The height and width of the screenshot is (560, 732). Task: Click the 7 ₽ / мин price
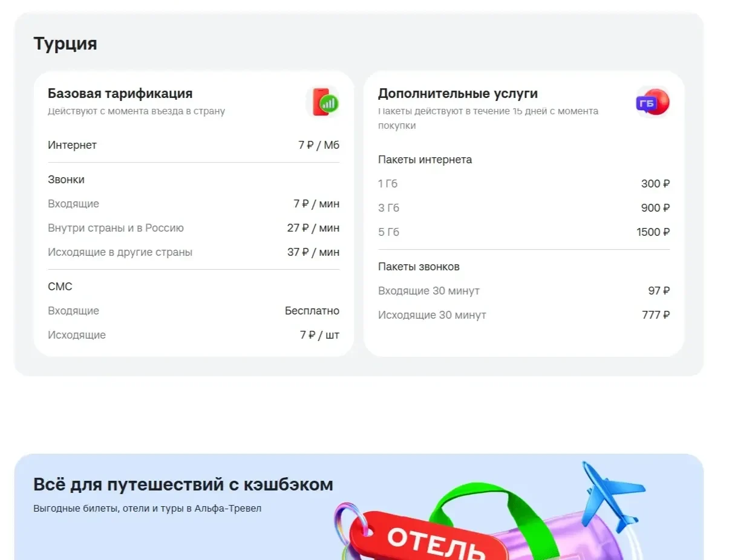pos(316,204)
